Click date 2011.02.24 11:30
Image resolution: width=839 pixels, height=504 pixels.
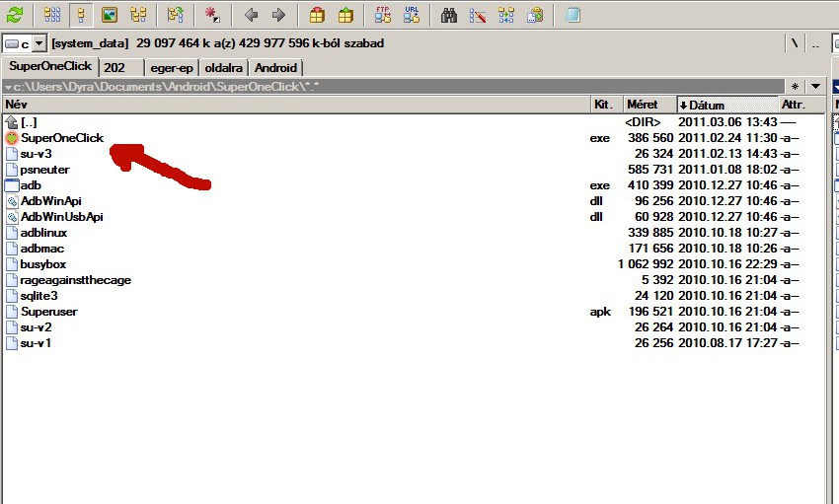pos(727,138)
